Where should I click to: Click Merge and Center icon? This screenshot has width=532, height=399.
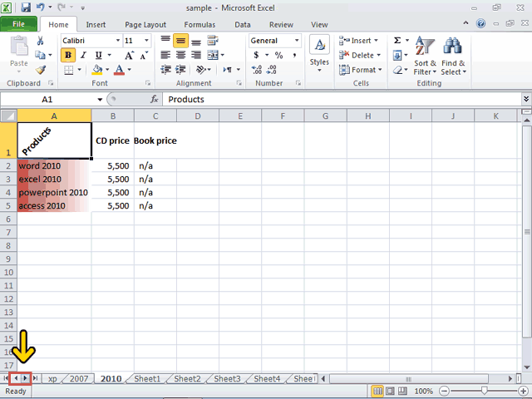(x=213, y=55)
